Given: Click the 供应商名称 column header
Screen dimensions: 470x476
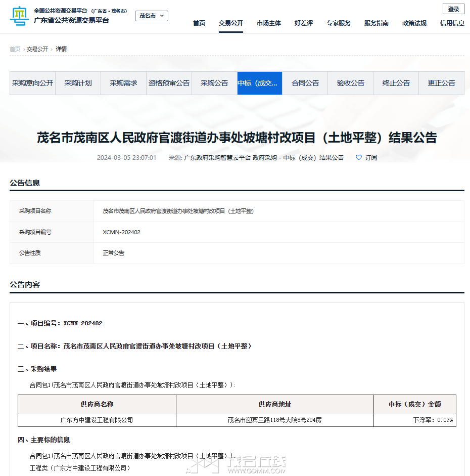Looking at the screenshot, I should click(97, 404).
